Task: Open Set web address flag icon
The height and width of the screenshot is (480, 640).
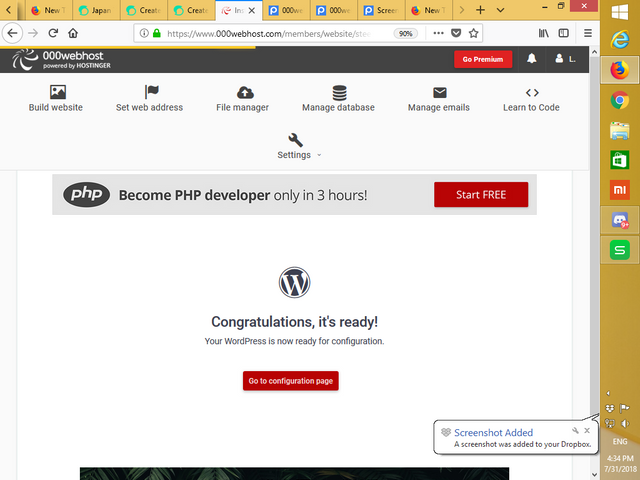Action: pos(151,92)
